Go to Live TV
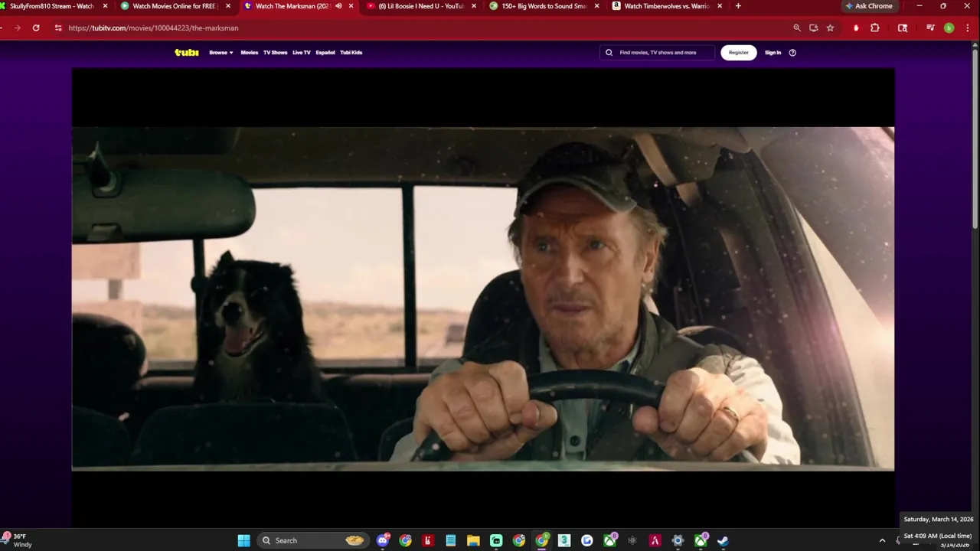This screenshot has width=980, height=551. pos(302,53)
